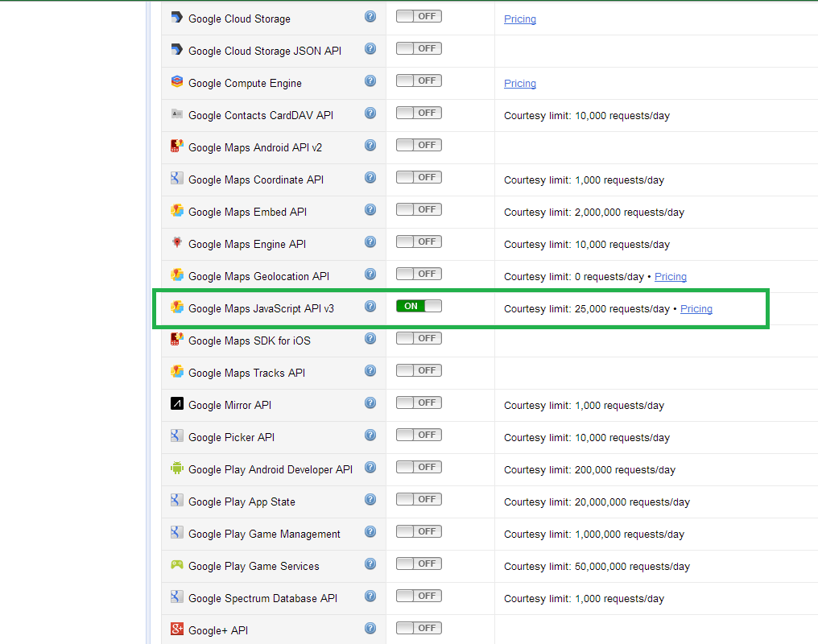Viewport: 818px width, 644px height.
Task: Click the Google Maps JavaScript API v3 name
Action: (261, 308)
